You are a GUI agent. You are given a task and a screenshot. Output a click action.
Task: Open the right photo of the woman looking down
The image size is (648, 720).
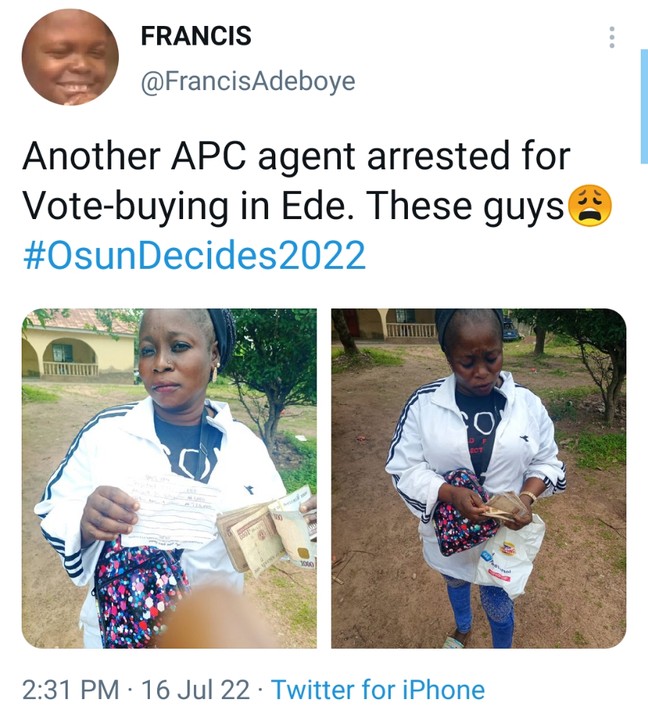click(478, 478)
